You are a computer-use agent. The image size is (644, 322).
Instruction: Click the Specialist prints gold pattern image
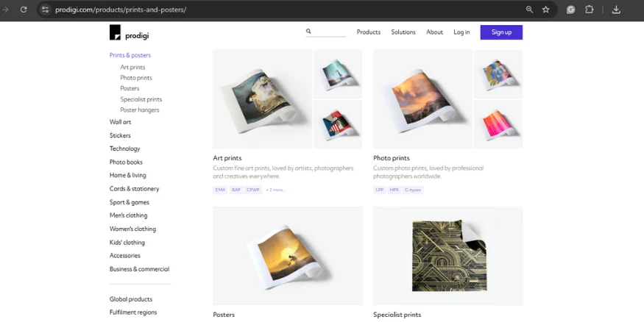click(447, 256)
